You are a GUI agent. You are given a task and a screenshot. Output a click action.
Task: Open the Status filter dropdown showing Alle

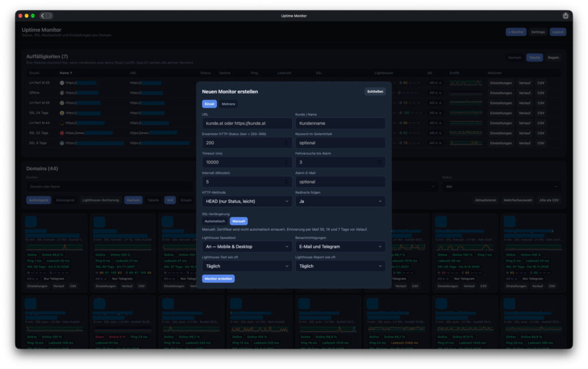501,187
